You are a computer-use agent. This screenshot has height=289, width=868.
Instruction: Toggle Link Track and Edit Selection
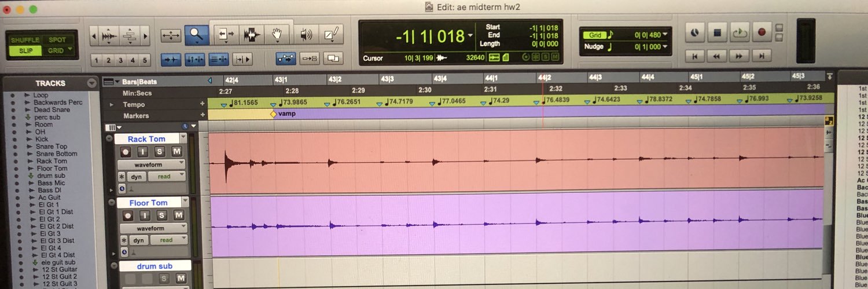point(219,59)
